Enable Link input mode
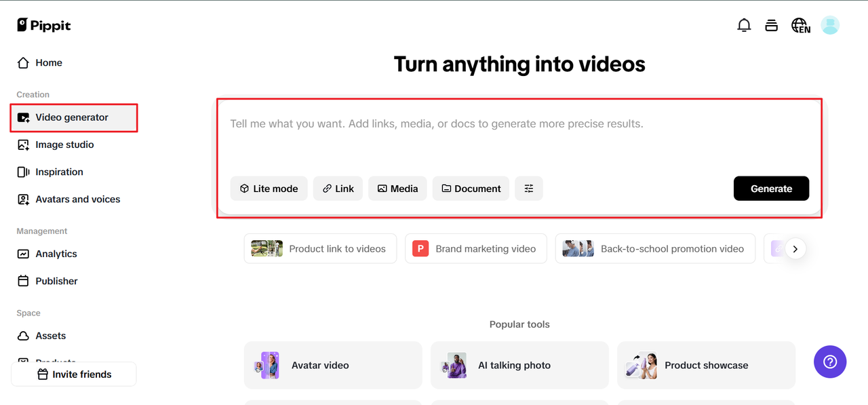The height and width of the screenshot is (405, 868). [x=338, y=188]
